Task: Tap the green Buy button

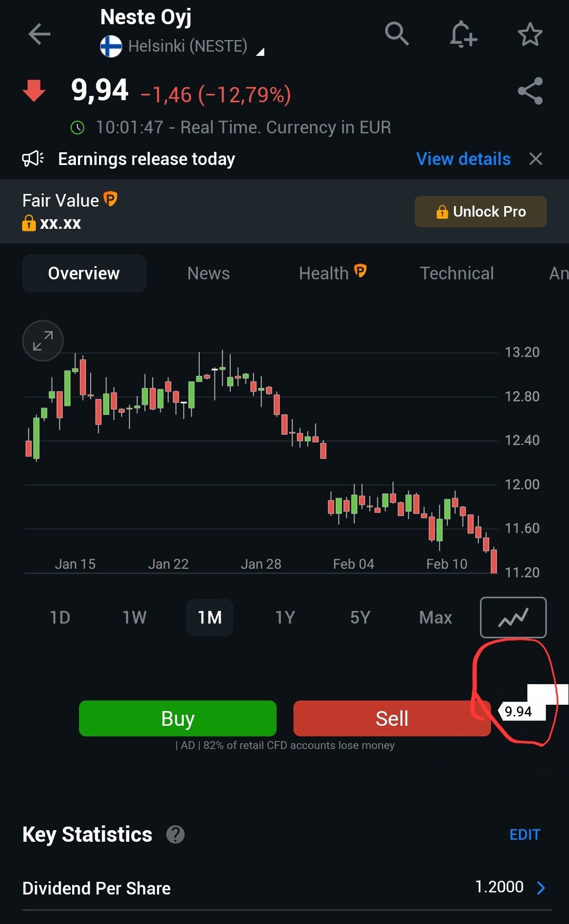Action: click(x=178, y=718)
